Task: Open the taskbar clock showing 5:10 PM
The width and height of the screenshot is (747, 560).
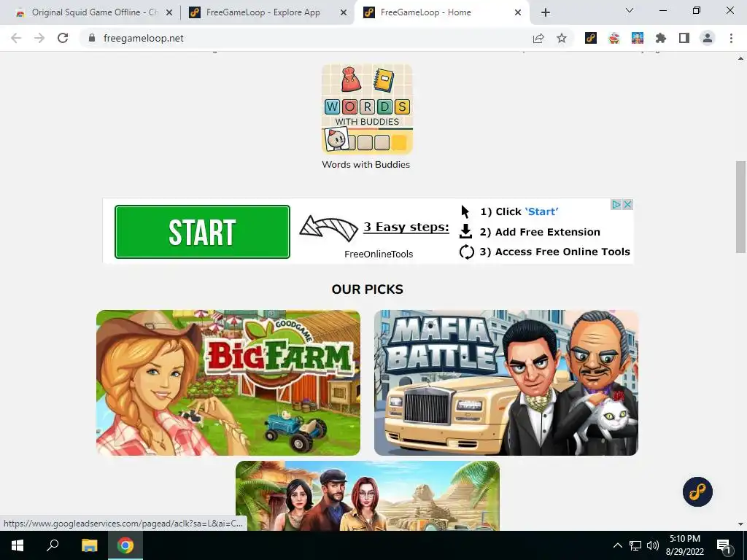Action: coord(684,545)
